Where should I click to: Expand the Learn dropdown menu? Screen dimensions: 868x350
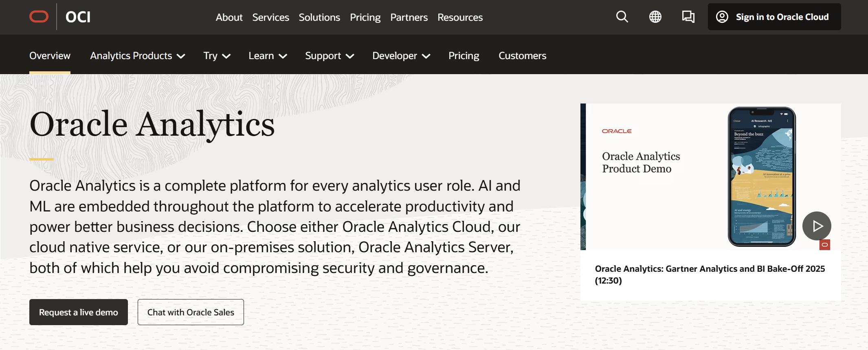point(268,56)
